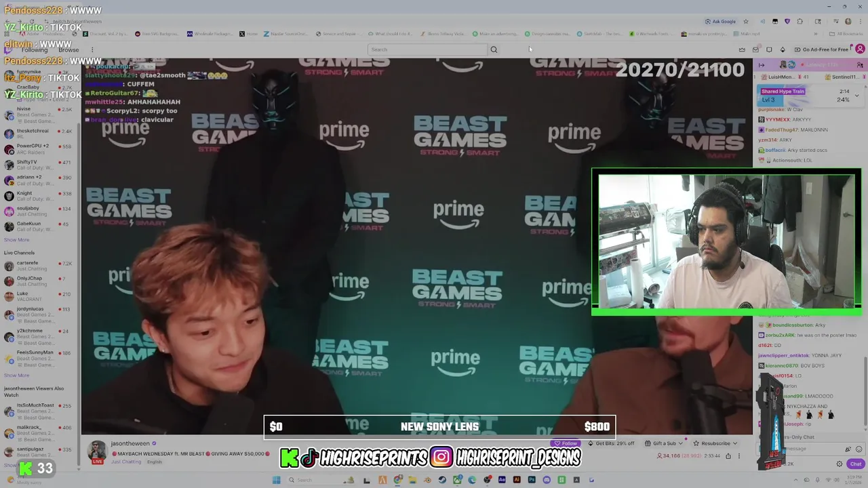
Task: Click the search magnifier button
Action: [x=494, y=49]
